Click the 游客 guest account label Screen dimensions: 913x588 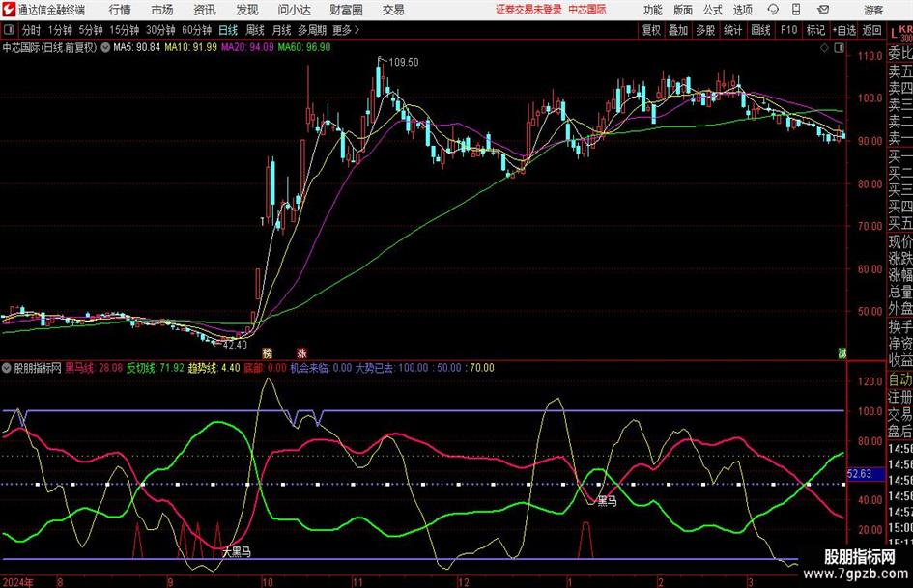pos(873,10)
